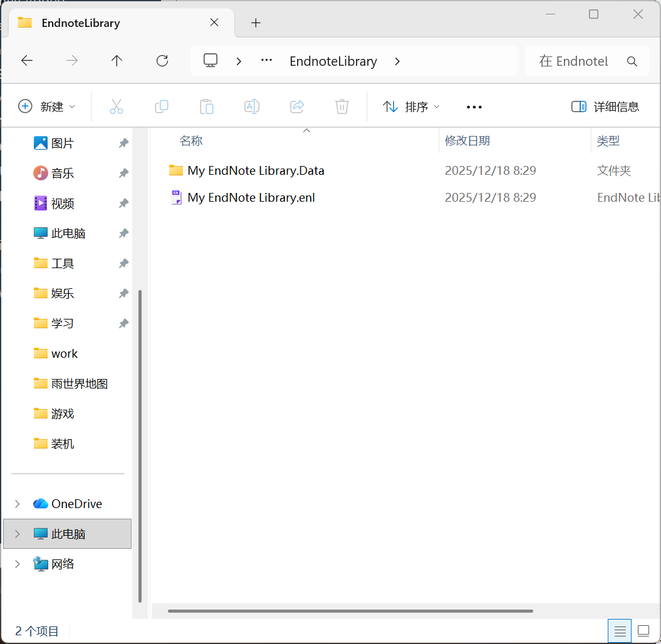
Task: Sort by the 名称 column header
Action: tap(191, 141)
